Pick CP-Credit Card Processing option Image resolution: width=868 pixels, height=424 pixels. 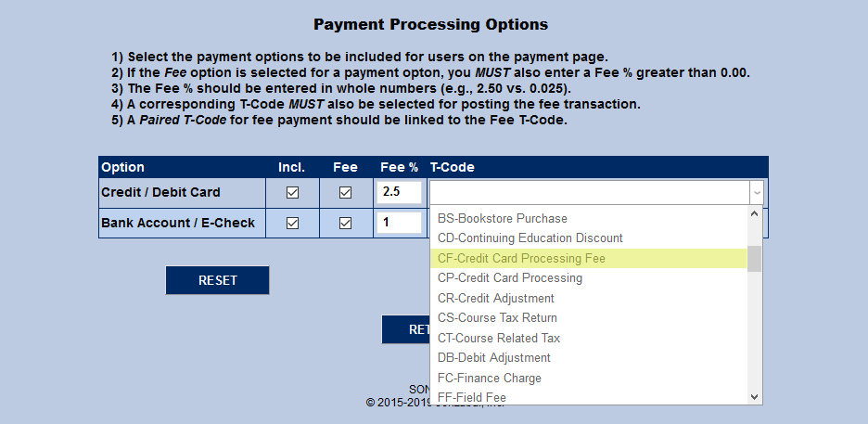(x=510, y=277)
